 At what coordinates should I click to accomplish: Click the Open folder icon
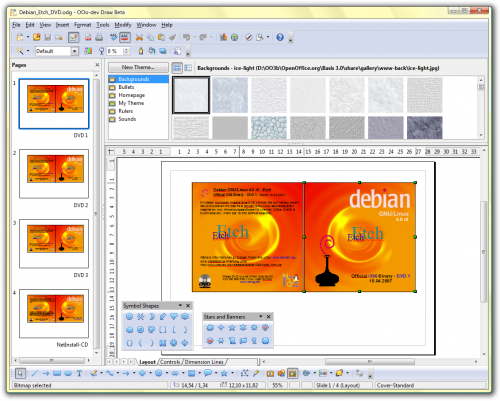pyautogui.click(x=37, y=37)
